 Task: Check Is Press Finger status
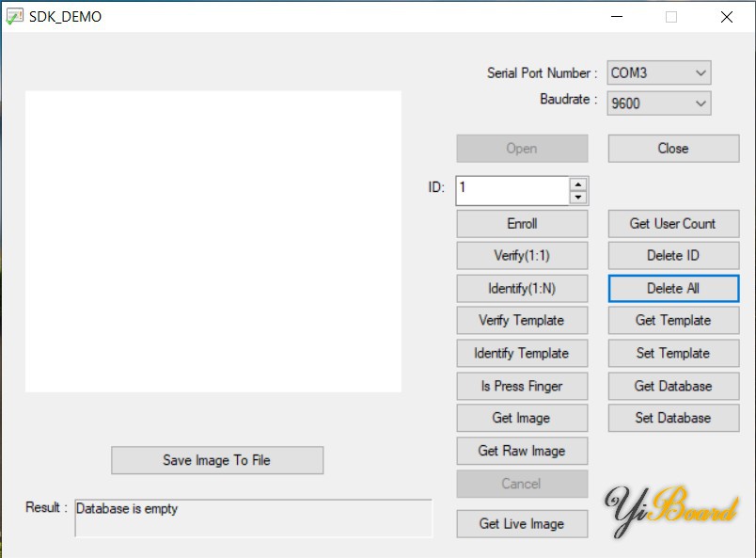click(x=522, y=386)
